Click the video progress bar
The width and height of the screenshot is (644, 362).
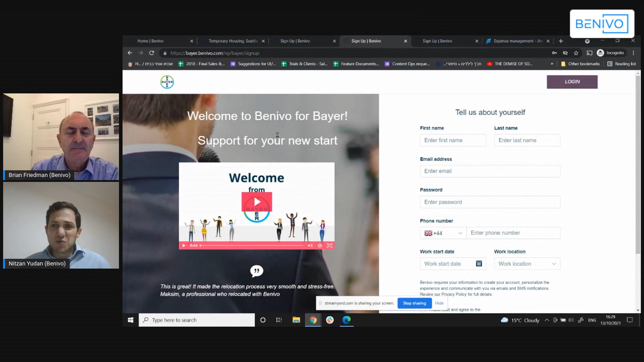pyautogui.click(x=252, y=245)
